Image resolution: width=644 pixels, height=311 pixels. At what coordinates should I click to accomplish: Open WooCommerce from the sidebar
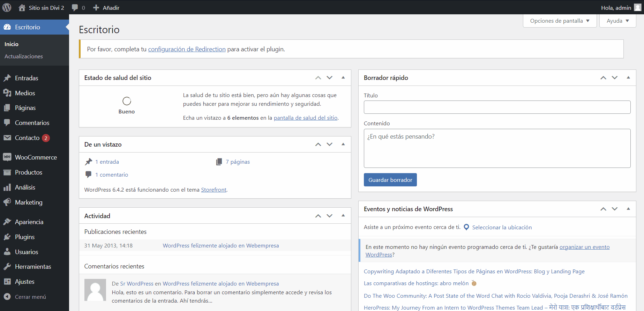(36, 157)
